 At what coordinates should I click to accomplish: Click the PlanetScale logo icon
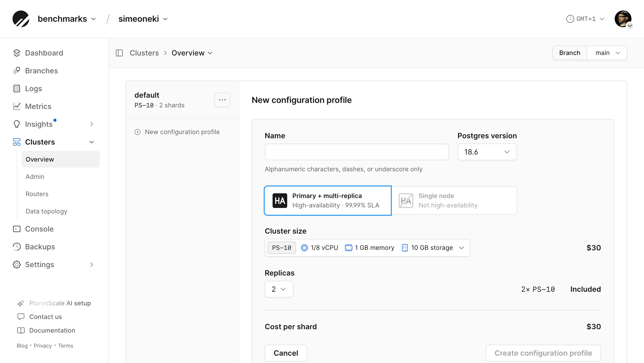coord(21,19)
